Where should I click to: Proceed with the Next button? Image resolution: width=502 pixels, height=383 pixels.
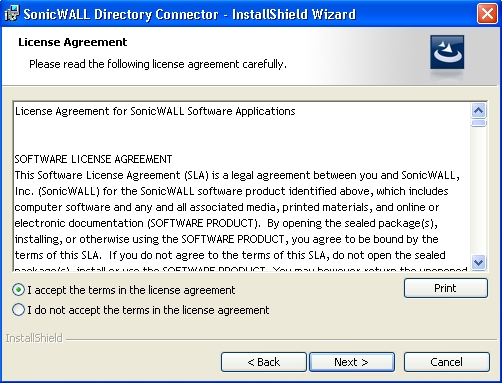click(x=352, y=362)
